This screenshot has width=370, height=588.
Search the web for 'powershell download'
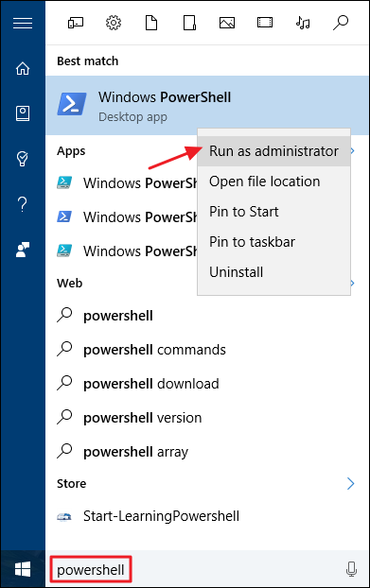207,384
